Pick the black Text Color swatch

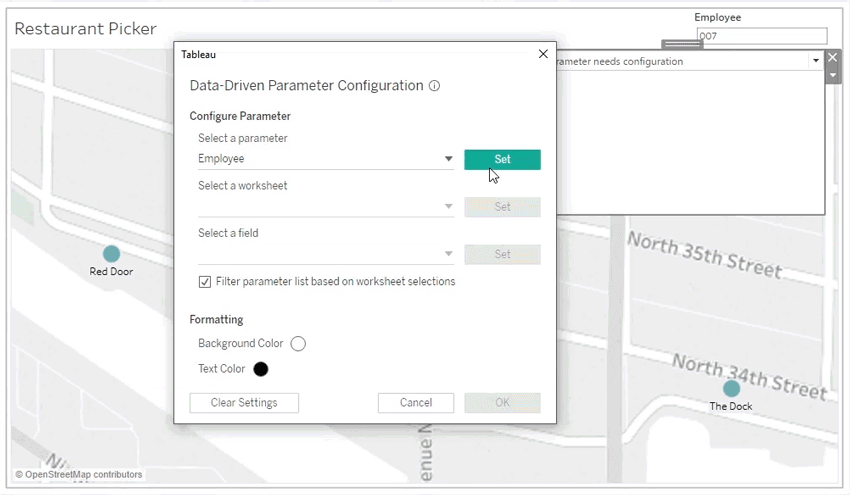[261, 369]
